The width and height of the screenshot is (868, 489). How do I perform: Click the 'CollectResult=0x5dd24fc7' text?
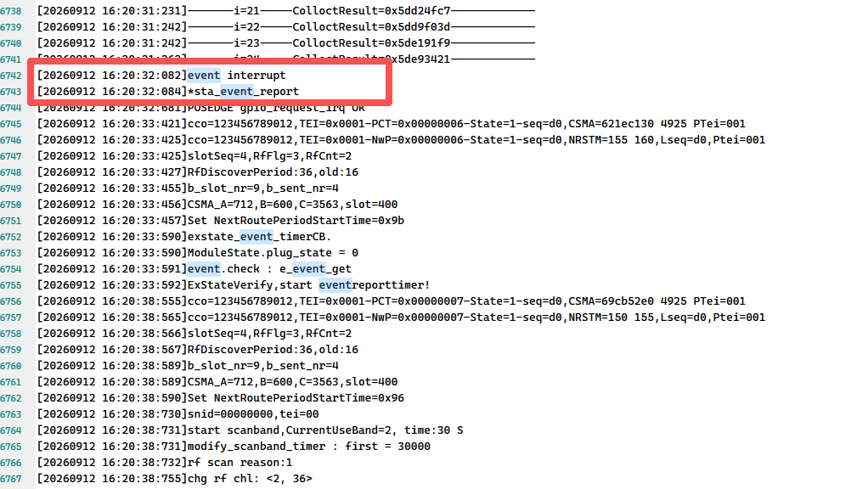tap(371, 10)
